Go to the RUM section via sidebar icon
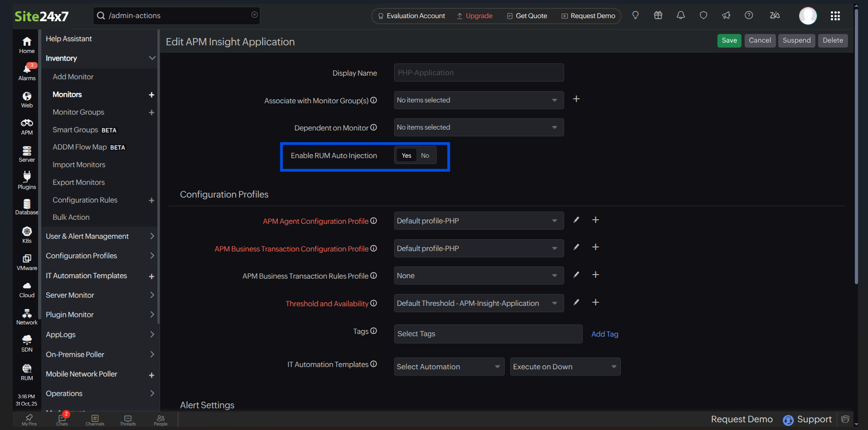Viewport: 868px width, 430px height. click(26, 372)
